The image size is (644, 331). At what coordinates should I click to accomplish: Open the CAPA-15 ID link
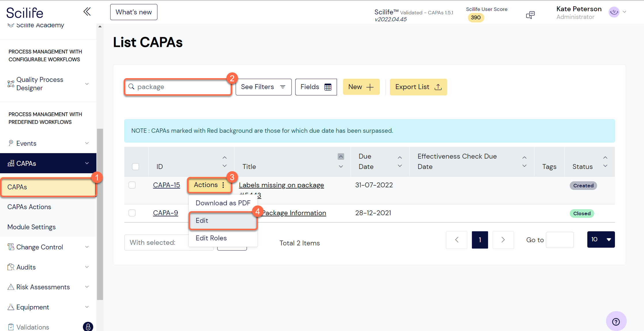[166, 185]
